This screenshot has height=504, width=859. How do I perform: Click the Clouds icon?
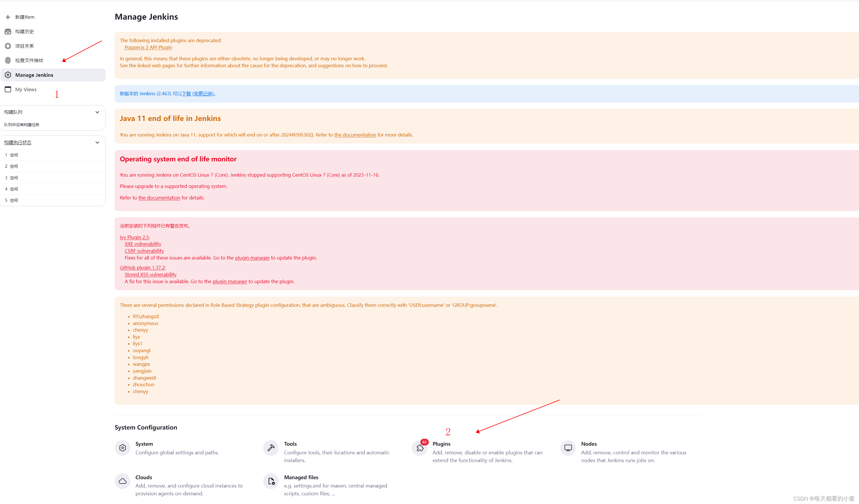pyautogui.click(x=123, y=481)
